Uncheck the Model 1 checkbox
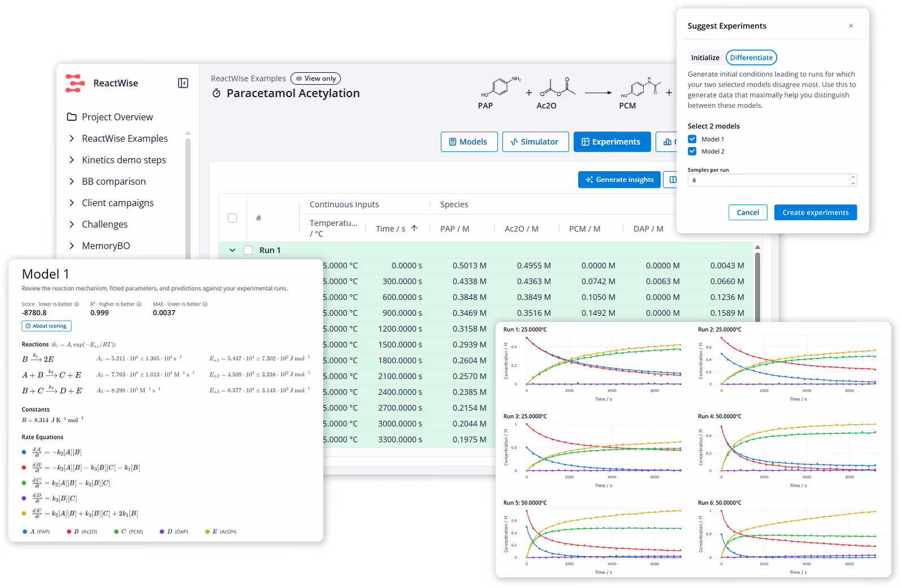Image resolution: width=902 pixels, height=588 pixels. pos(692,139)
